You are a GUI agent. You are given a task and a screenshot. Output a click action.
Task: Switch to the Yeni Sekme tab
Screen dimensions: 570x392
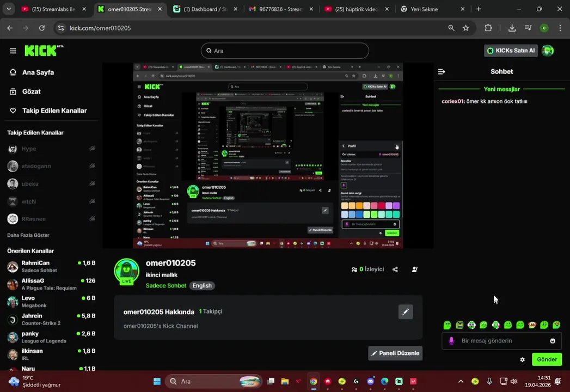(432, 9)
